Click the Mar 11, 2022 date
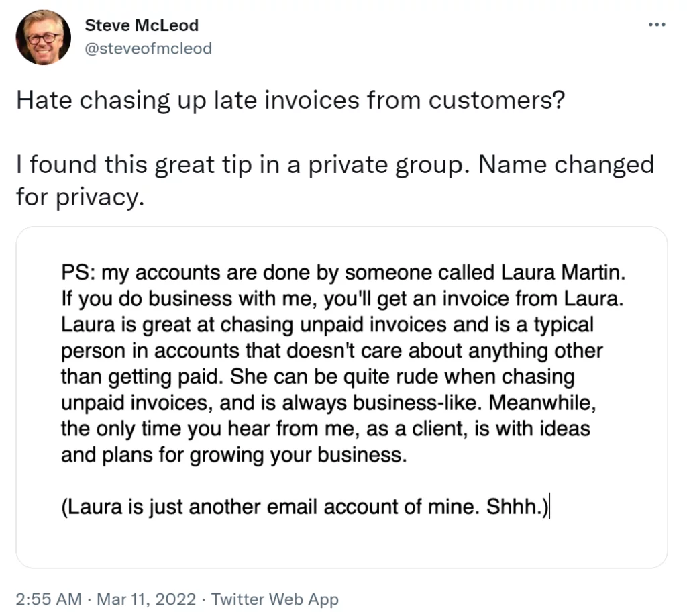The image size is (687, 616). click(x=146, y=599)
